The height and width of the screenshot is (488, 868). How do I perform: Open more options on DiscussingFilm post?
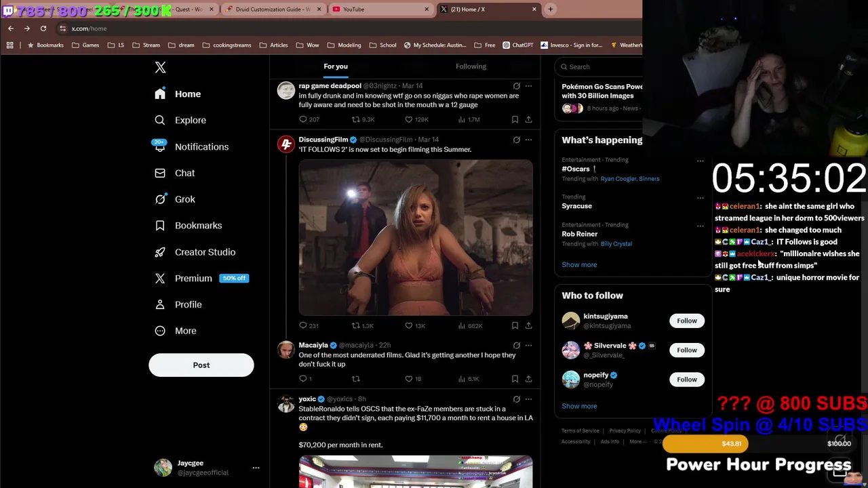528,140
